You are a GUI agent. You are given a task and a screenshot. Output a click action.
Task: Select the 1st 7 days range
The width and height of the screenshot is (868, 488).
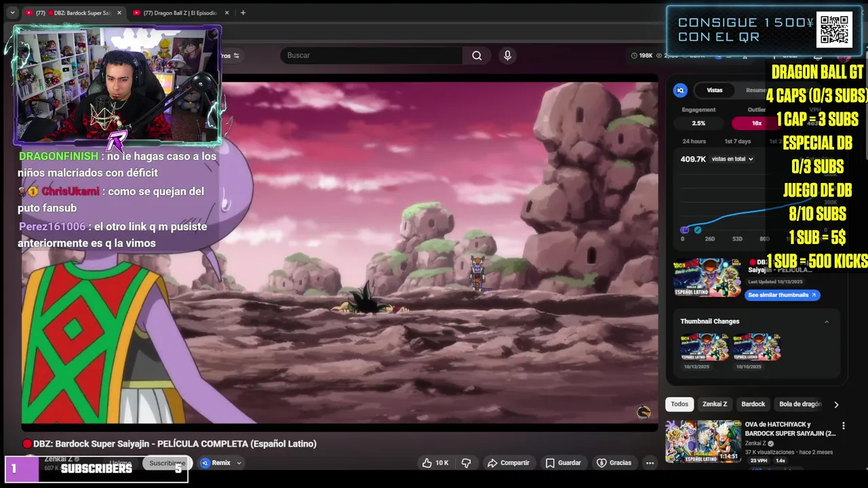coord(737,141)
